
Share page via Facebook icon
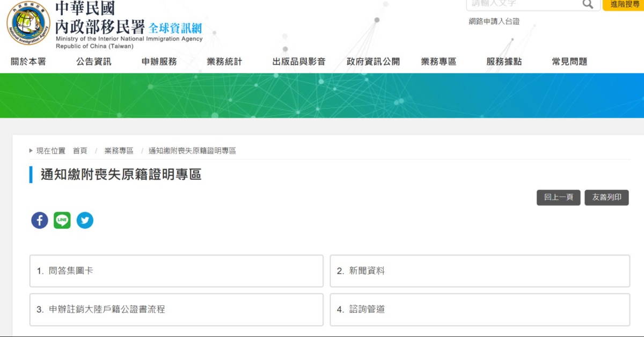(x=40, y=220)
